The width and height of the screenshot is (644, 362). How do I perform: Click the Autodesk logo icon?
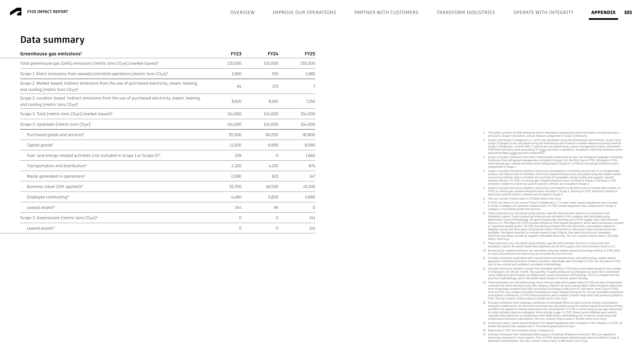[x=16, y=12]
